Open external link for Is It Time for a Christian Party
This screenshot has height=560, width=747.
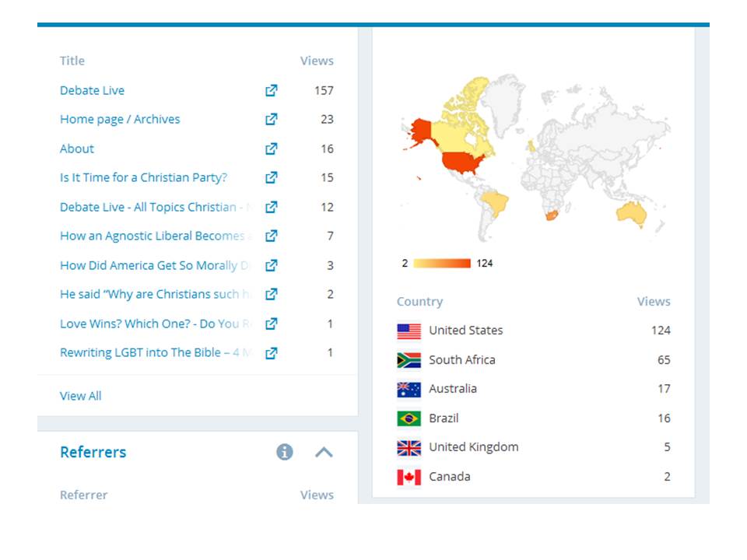[271, 177]
